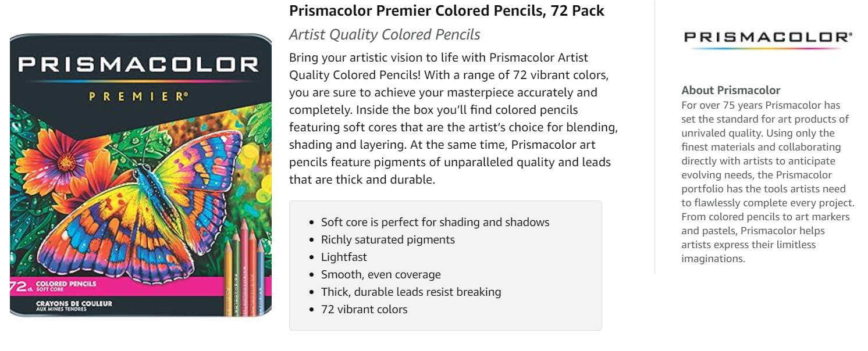Click the PRISMACOLOR wordmark on the tin image
868x351 pixels.
(x=138, y=65)
